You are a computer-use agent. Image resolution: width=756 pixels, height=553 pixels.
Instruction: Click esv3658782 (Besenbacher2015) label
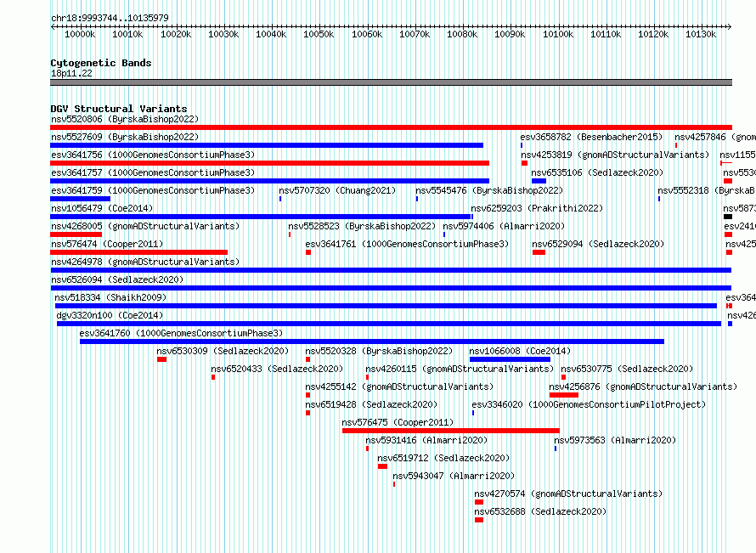[x=591, y=137]
